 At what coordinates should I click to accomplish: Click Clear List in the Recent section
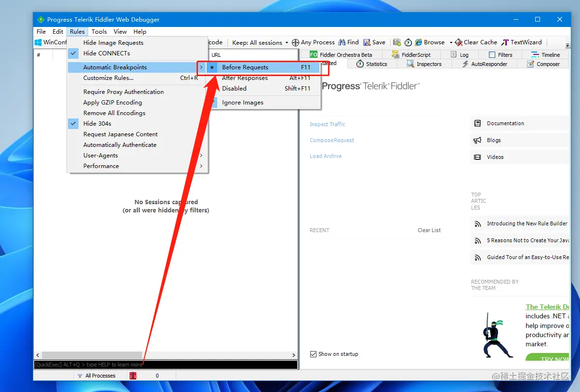click(x=429, y=230)
